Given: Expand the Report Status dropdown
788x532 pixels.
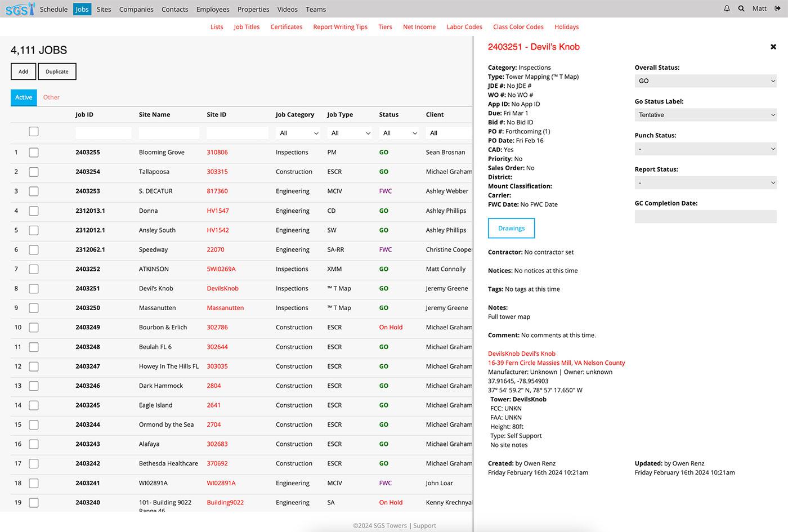Looking at the screenshot, I should point(705,183).
